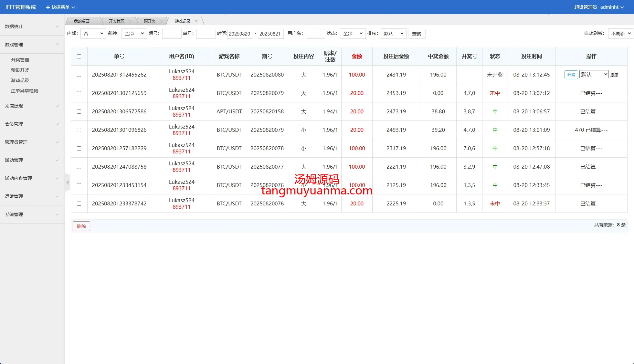Open the 彩种 dropdown filter
The width and height of the screenshot is (634, 364).
134,34
